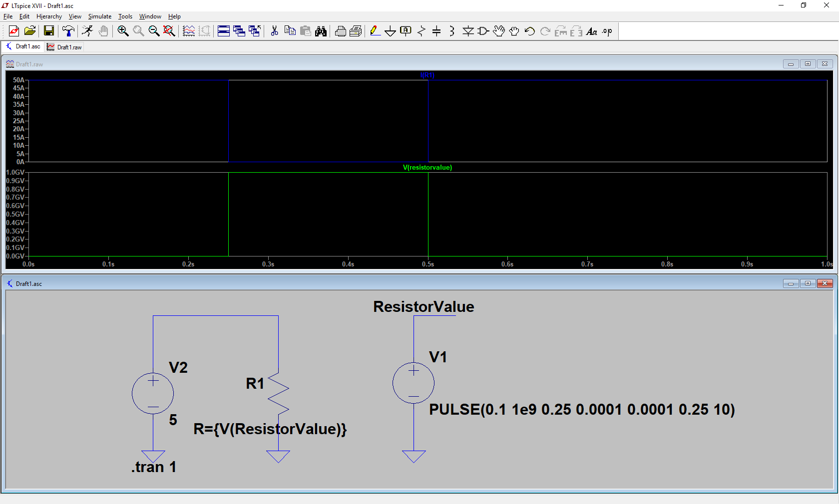Viewport: 839px width, 504px height.
Task: Click the Print Setup icon
Action: click(x=341, y=31)
